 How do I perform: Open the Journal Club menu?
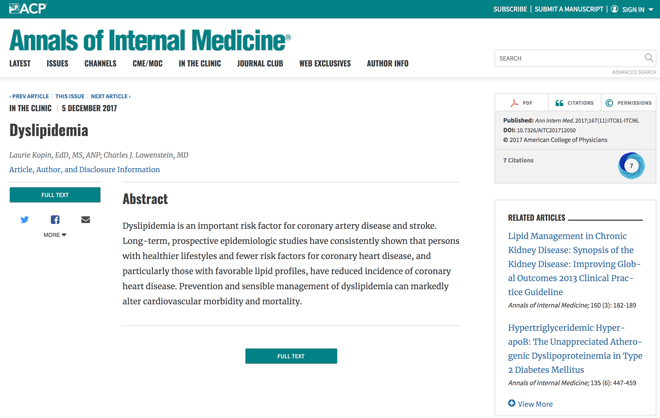coord(260,63)
